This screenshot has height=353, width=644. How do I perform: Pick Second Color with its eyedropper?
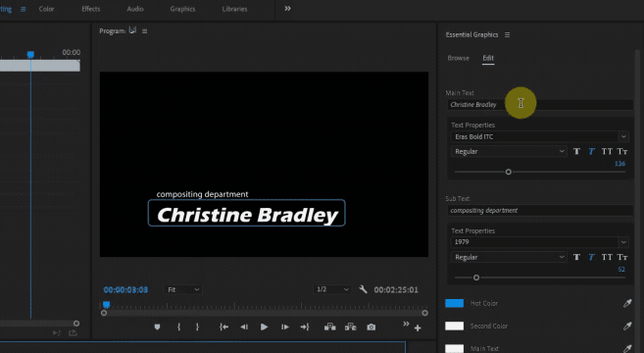[x=627, y=326]
